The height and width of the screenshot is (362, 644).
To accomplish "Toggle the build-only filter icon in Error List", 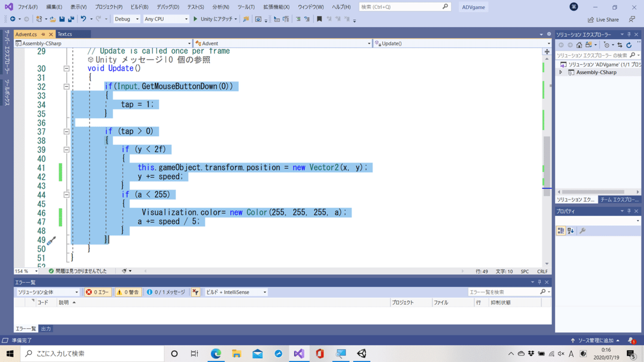I will click(196, 292).
